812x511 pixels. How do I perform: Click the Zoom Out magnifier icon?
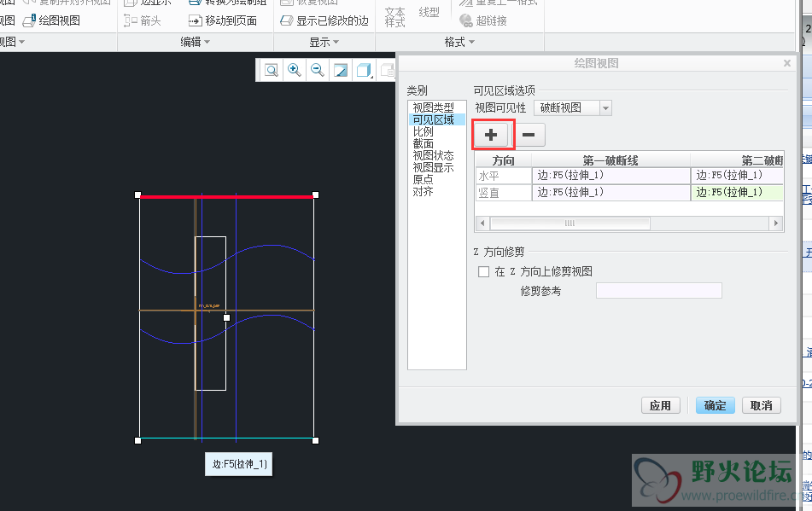(318, 70)
